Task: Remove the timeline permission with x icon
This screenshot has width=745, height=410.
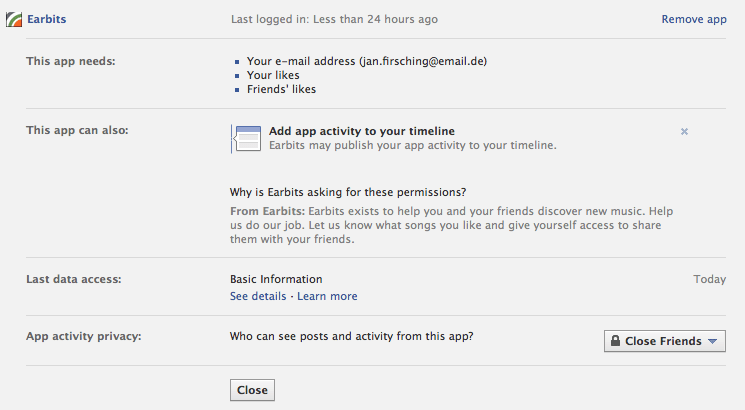Action: (x=684, y=132)
